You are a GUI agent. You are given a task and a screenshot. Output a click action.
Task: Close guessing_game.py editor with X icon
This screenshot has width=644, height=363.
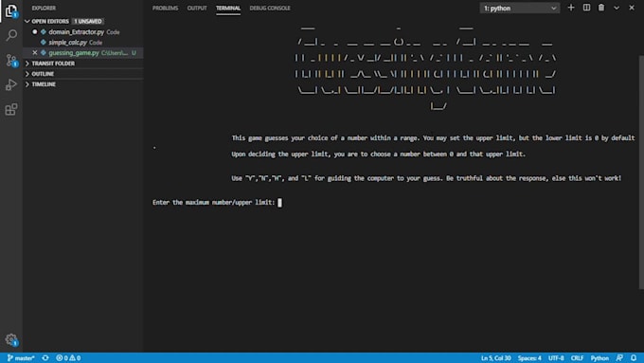click(35, 53)
